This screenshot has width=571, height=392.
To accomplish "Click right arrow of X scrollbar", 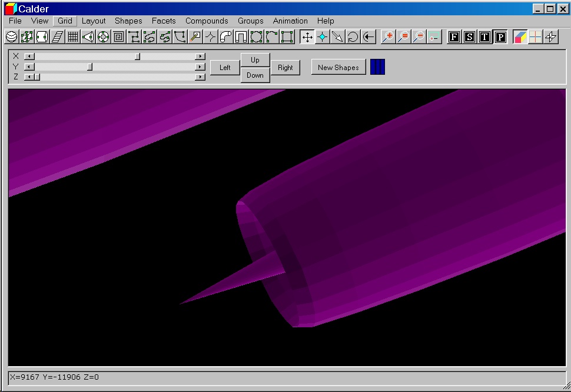I will (200, 57).
